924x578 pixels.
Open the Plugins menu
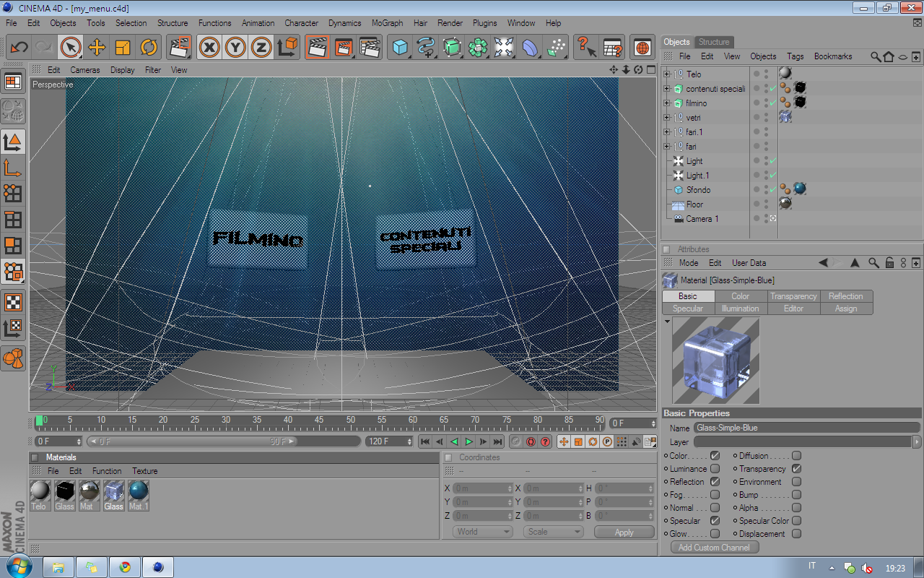(485, 23)
